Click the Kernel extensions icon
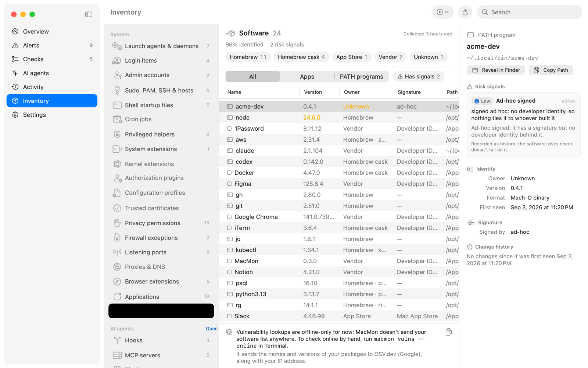The image size is (588, 368). click(117, 164)
